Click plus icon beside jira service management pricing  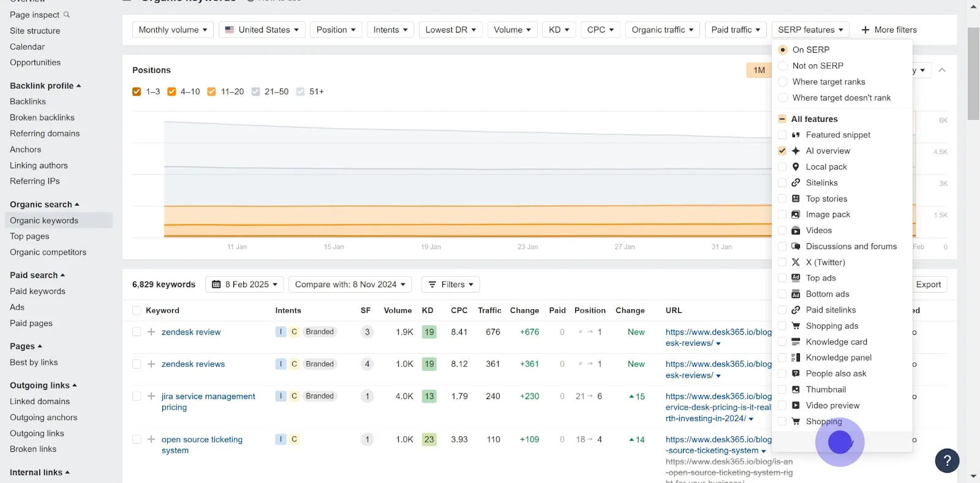coord(151,396)
